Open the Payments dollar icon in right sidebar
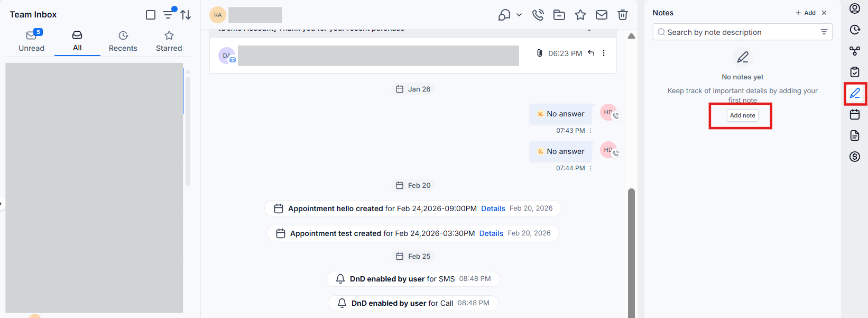The width and height of the screenshot is (868, 318). (855, 156)
